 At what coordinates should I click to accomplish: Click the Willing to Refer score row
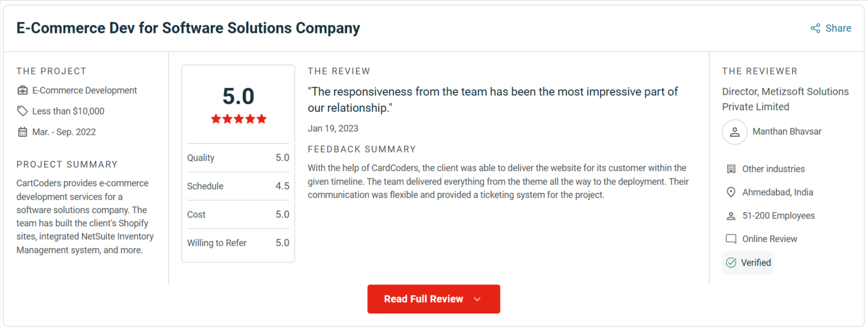tap(238, 243)
